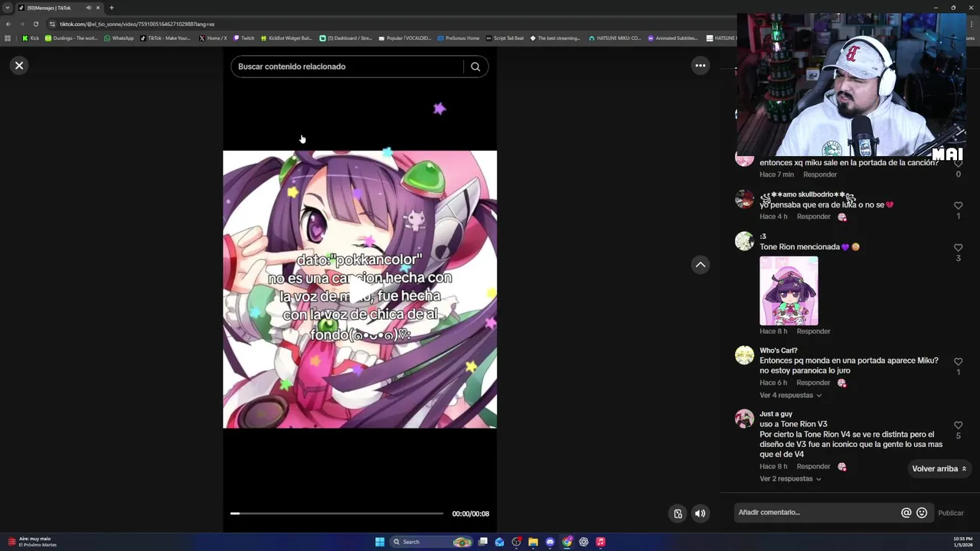Open the Animated Subtitles bookmark
Image resolution: width=980 pixels, height=551 pixels.
tap(673, 37)
